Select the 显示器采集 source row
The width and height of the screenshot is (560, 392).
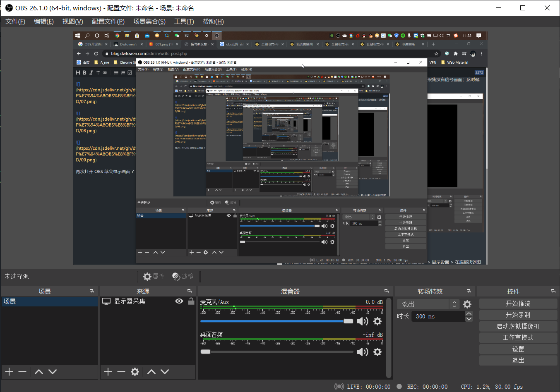pos(148,301)
